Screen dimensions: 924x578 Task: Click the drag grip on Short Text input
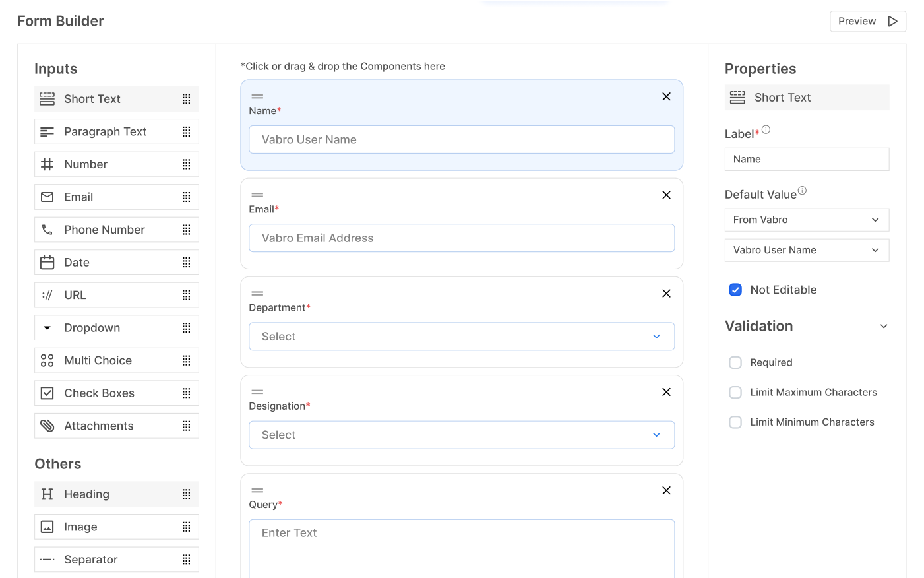186,99
